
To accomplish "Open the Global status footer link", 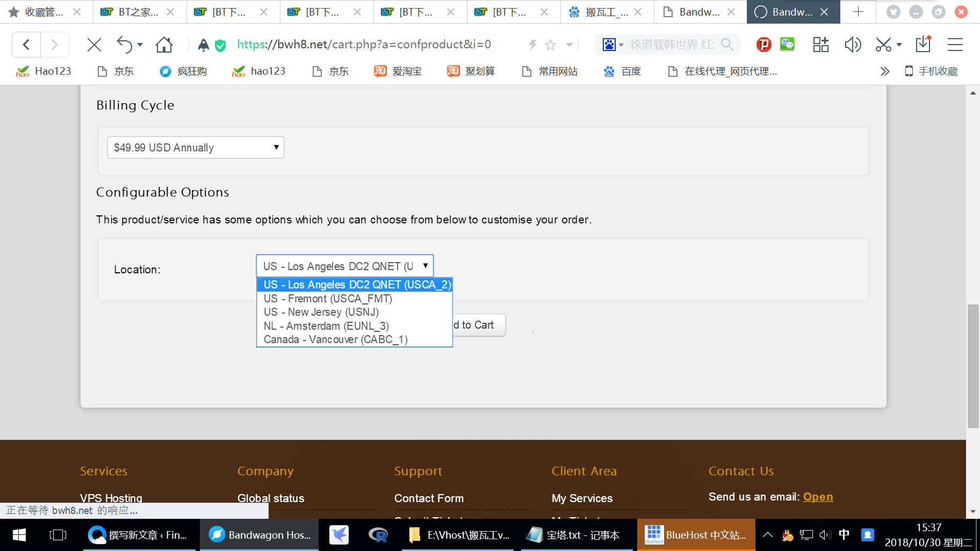I will [x=271, y=498].
